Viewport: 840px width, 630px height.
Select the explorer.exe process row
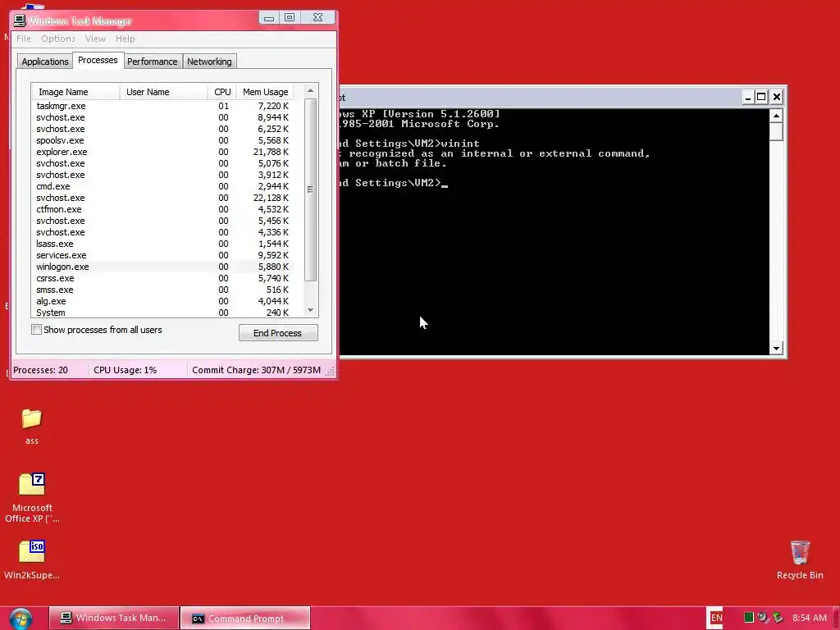162,152
